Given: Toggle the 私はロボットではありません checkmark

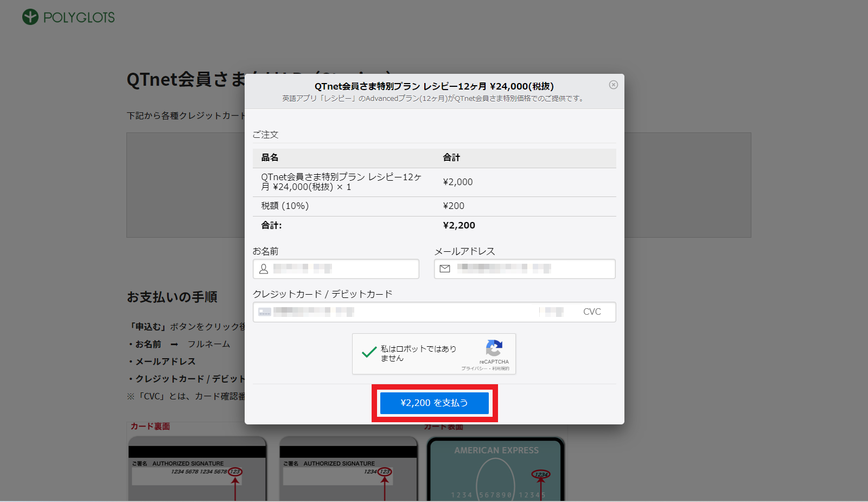Looking at the screenshot, I should (369, 353).
